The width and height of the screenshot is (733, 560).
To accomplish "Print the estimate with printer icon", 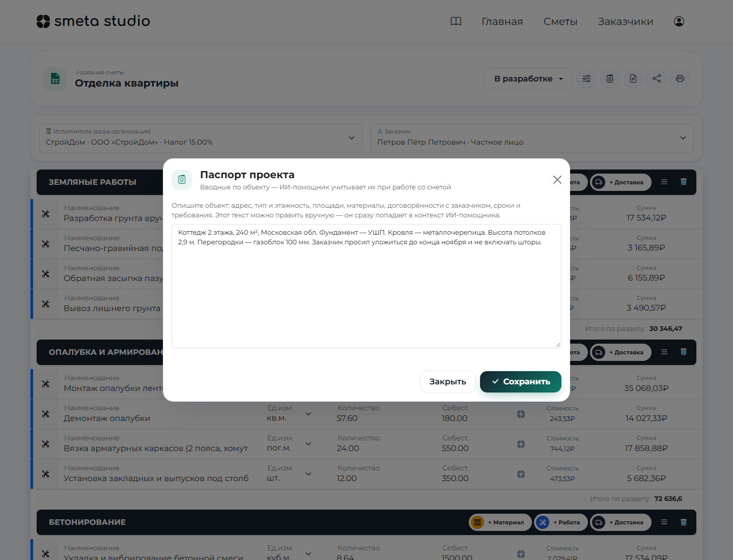I will click(680, 79).
